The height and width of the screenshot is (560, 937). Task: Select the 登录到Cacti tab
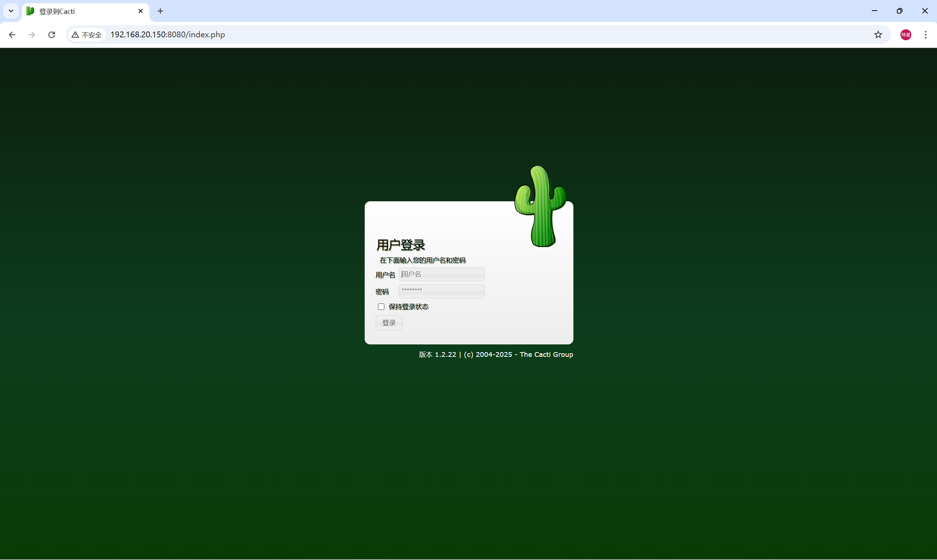86,12
